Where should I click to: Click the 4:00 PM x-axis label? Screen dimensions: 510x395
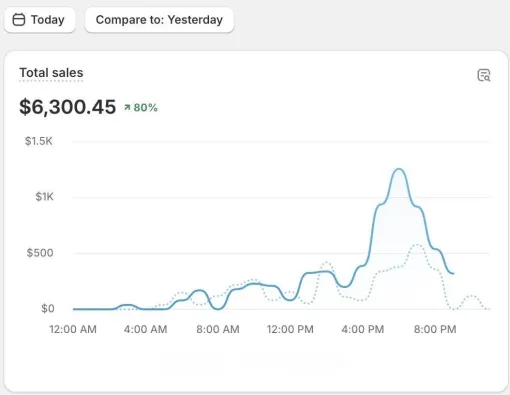point(363,329)
